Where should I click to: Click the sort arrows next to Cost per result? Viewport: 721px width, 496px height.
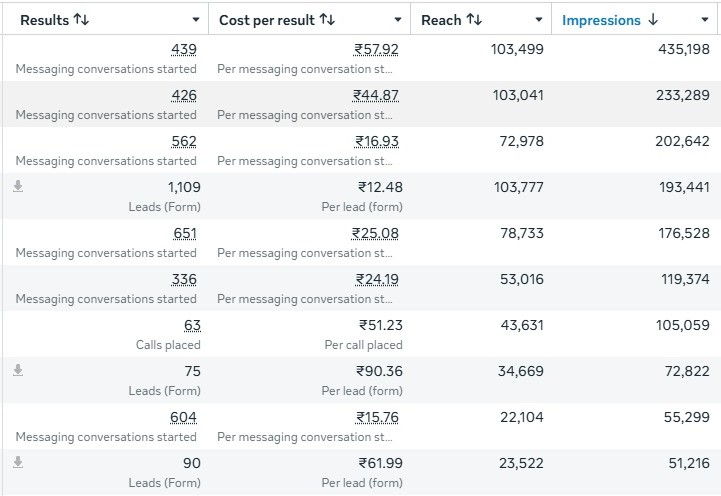pos(325,20)
